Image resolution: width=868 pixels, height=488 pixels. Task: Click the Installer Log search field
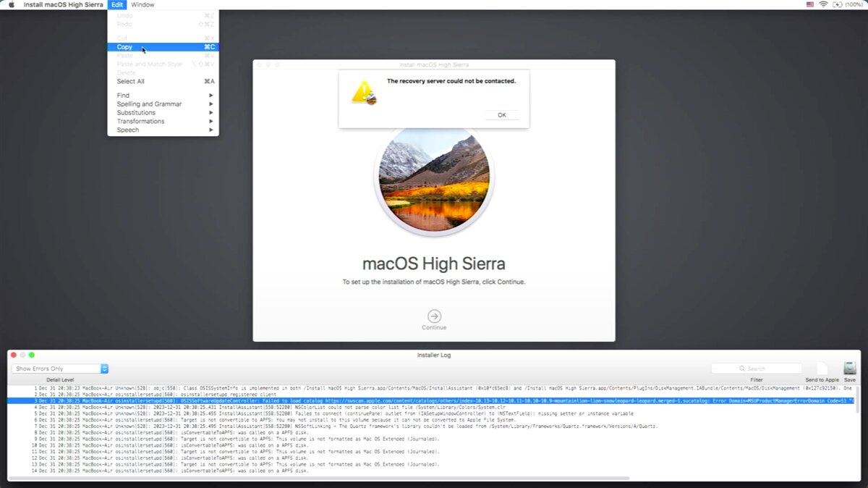point(757,369)
